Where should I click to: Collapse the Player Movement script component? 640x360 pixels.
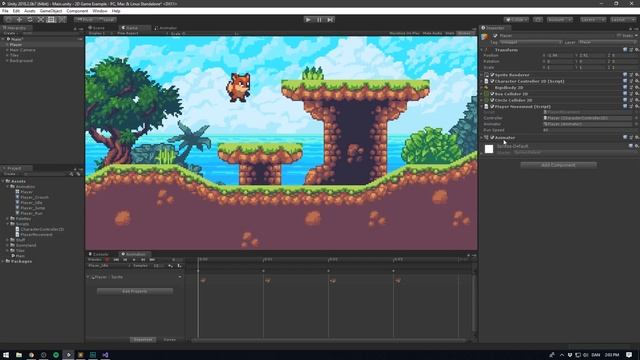[x=482, y=107]
